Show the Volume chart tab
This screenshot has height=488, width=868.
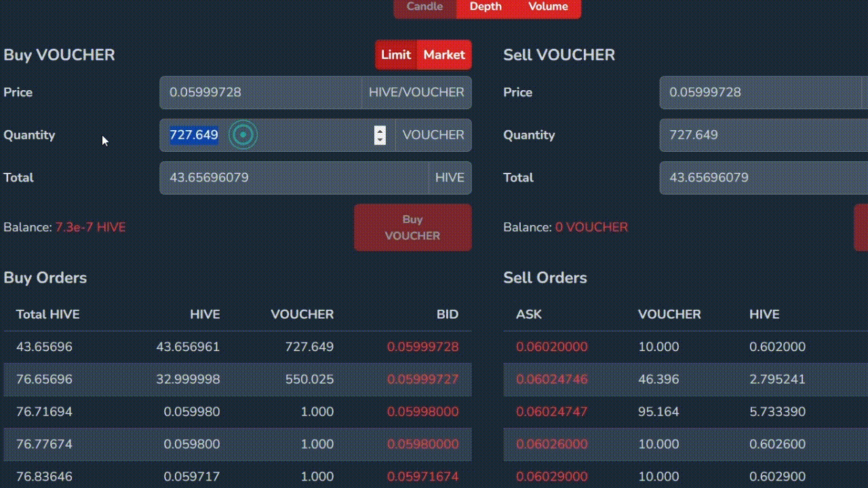pyautogui.click(x=548, y=7)
